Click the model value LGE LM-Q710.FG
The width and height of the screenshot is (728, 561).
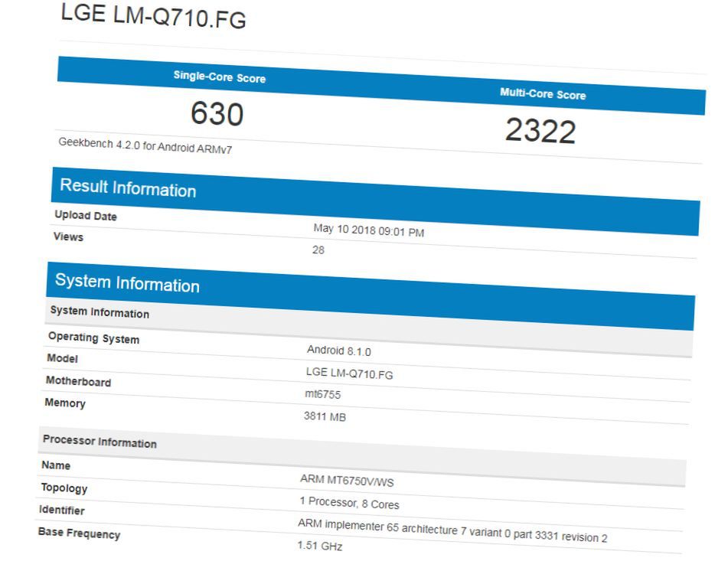click(350, 373)
